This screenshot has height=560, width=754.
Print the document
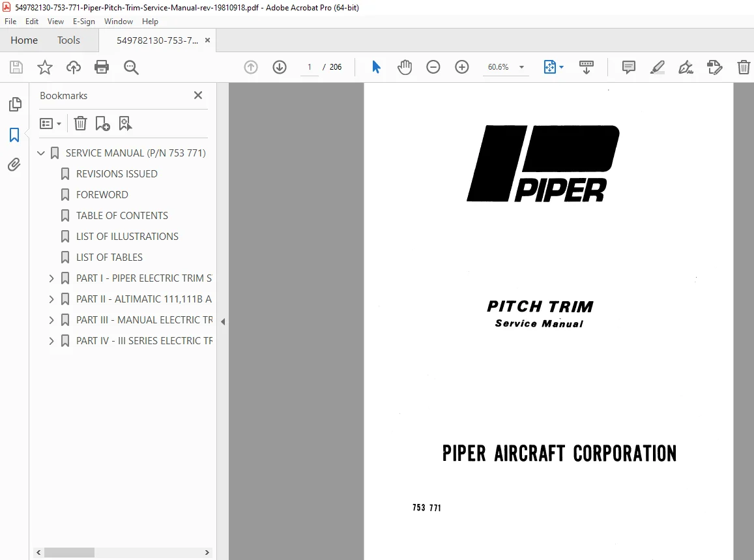tap(102, 67)
